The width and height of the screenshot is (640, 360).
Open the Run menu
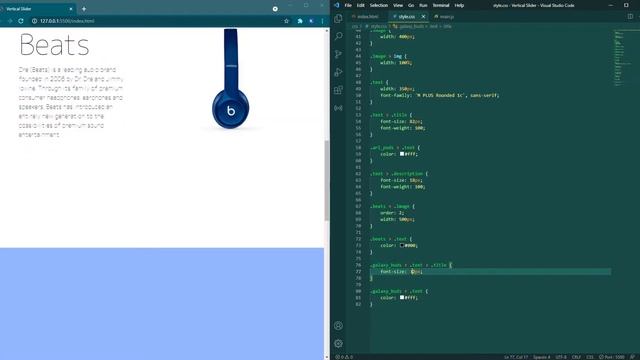pos(423,5)
